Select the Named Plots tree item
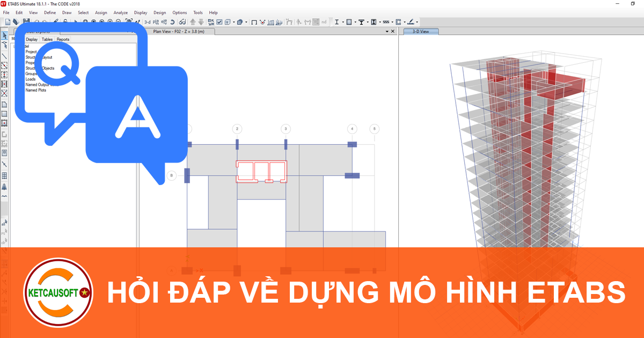This screenshot has width=644, height=338. (36, 90)
